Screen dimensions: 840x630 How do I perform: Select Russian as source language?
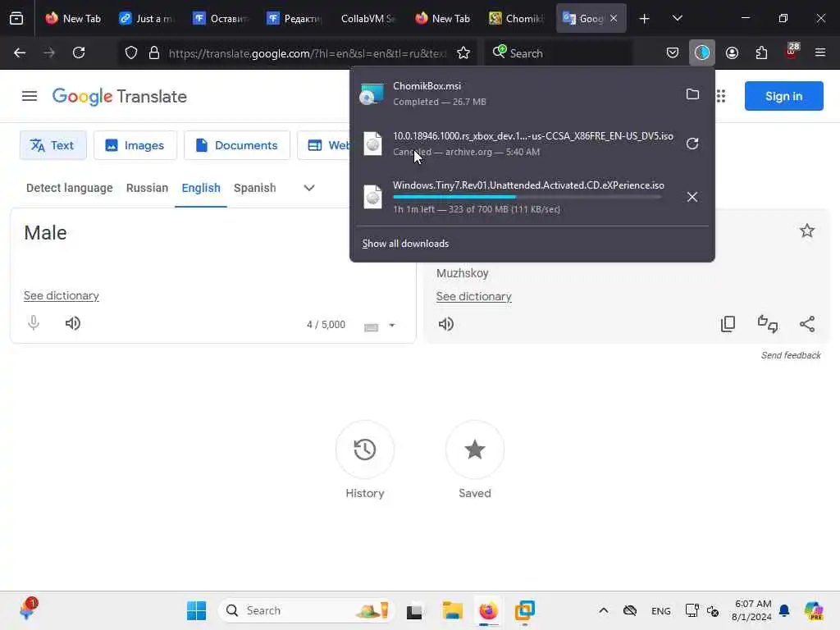pos(148,188)
